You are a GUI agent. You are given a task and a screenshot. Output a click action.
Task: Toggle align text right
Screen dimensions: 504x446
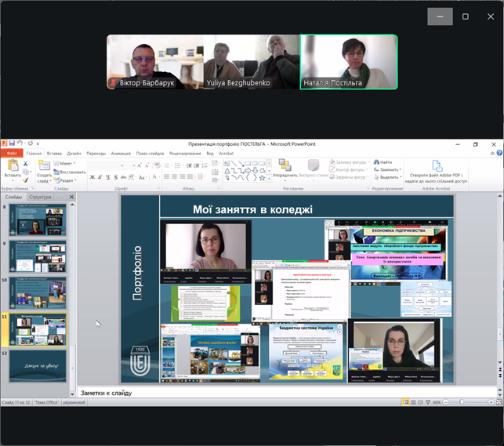coord(183,176)
